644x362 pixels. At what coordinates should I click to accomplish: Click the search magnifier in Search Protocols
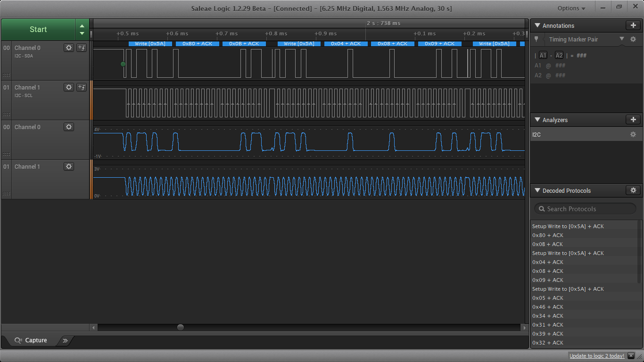click(541, 209)
